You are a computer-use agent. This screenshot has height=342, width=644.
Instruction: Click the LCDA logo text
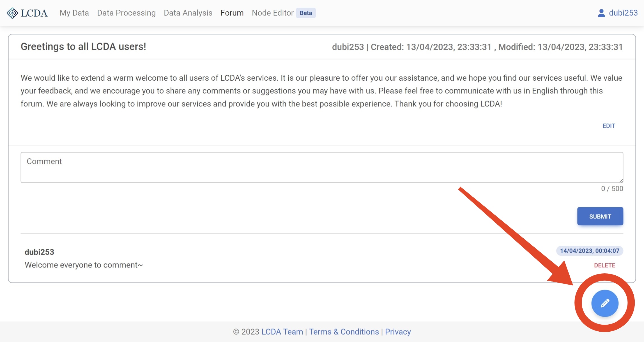(x=34, y=13)
